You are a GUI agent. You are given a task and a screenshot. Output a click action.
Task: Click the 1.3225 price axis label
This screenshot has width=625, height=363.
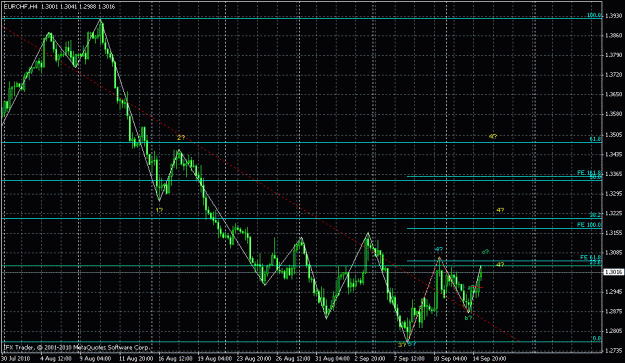click(x=613, y=213)
